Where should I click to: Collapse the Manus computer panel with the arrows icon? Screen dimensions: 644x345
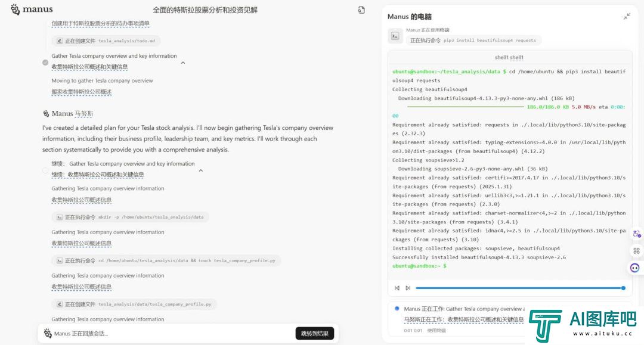coord(626,17)
